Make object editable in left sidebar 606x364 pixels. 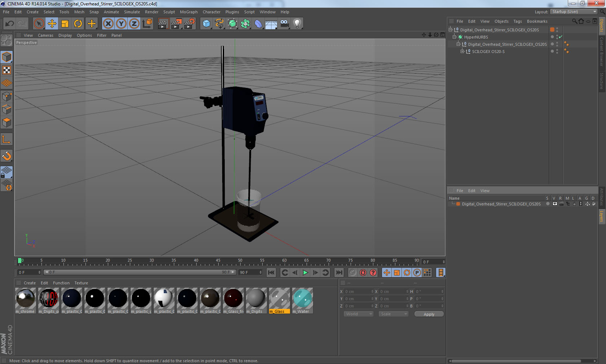pos(6,40)
